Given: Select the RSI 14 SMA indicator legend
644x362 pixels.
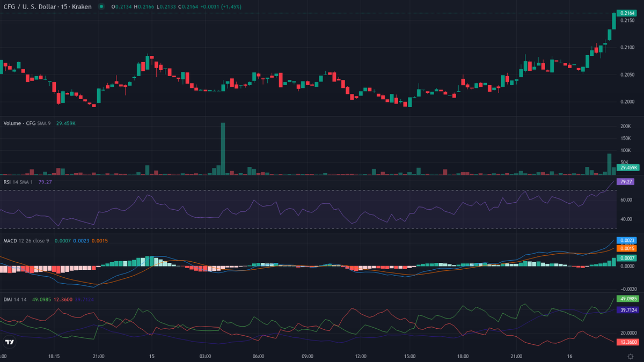Looking at the screenshot, I should pyautogui.click(x=19, y=182).
